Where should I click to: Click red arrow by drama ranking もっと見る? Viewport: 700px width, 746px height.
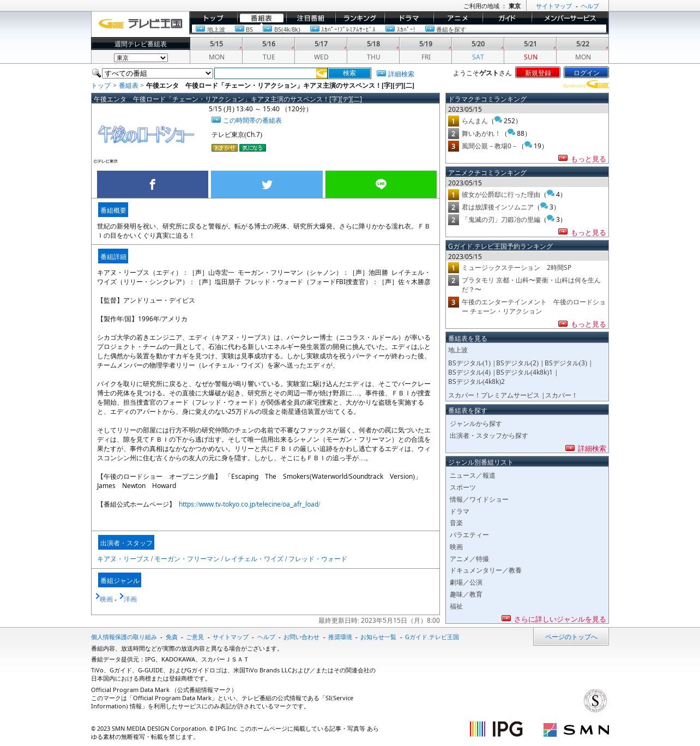[x=563, y=158]
